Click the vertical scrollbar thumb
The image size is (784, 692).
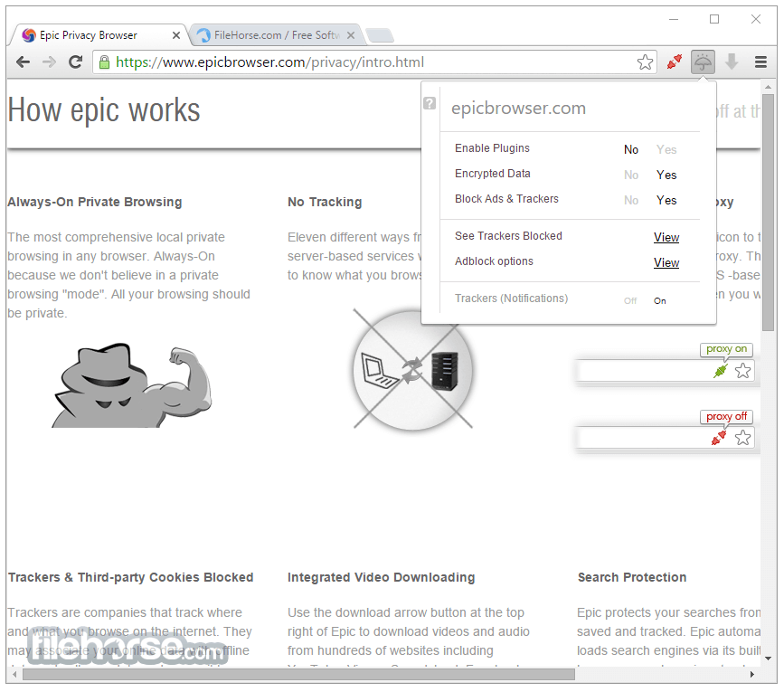[768, 212]
